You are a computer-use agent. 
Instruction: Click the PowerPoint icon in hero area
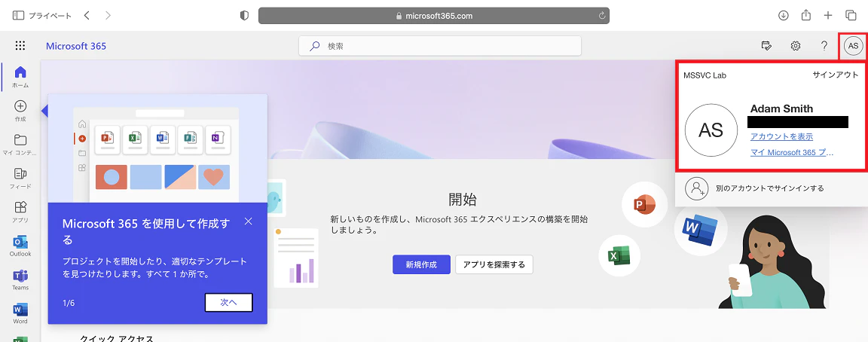pyautogui.click(x=643, y=204)
